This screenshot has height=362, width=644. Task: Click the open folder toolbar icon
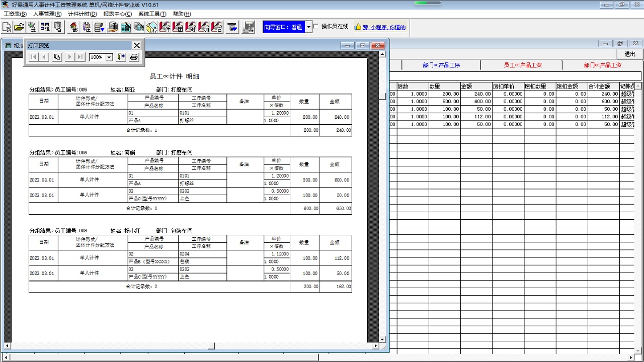pyautogui.click(x=19, y=27)
